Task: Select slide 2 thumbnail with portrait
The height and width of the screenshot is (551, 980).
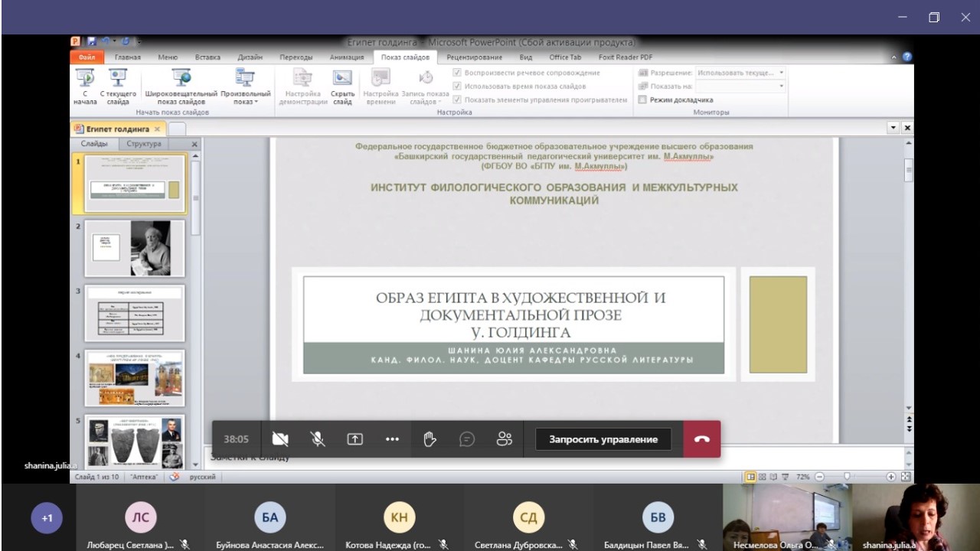Action: click(135, 248)
